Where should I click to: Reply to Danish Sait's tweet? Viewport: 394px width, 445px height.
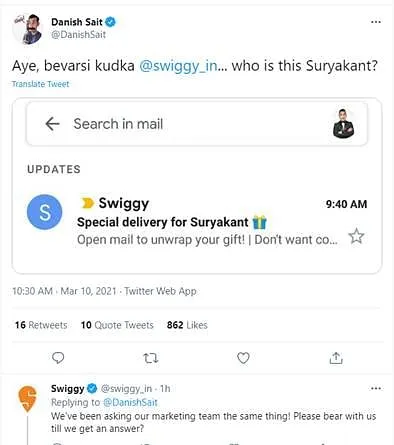point(58,358)
